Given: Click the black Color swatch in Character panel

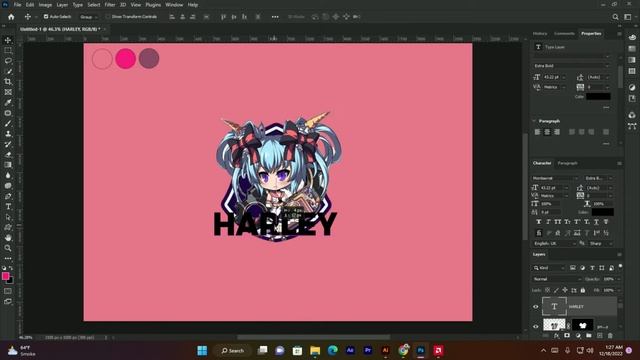Looking at the screenshot, I should pos(602,212).
